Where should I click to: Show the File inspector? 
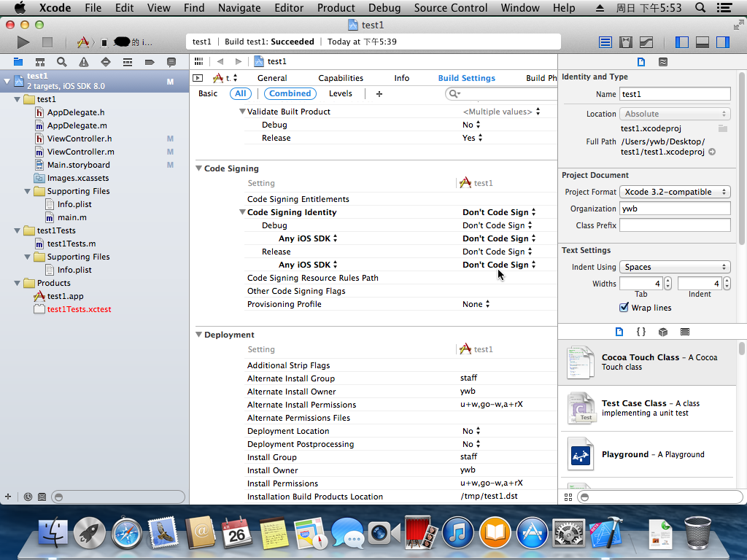click(x=641, y=62)
